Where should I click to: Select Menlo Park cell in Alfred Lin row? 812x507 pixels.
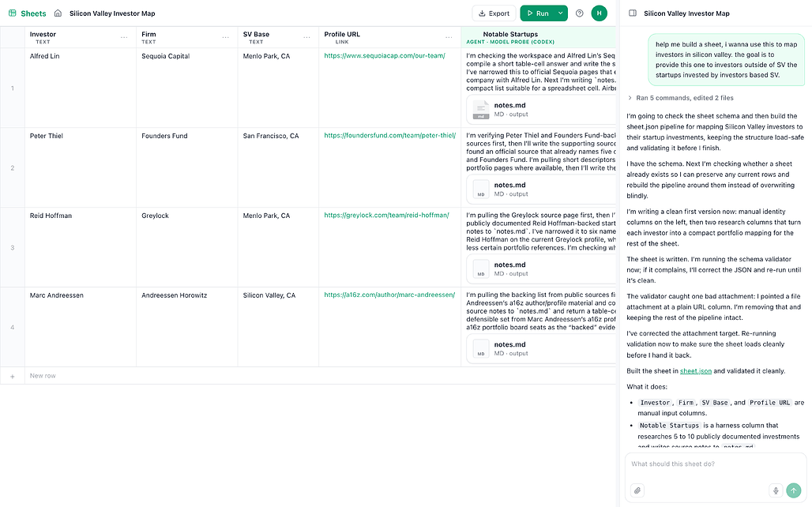click(278, 88)
